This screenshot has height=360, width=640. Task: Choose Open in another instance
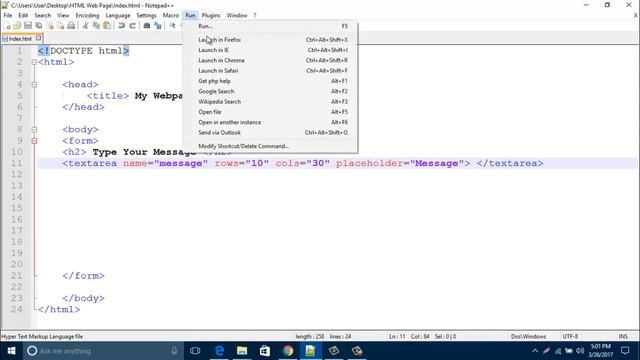tap(270, 122)
